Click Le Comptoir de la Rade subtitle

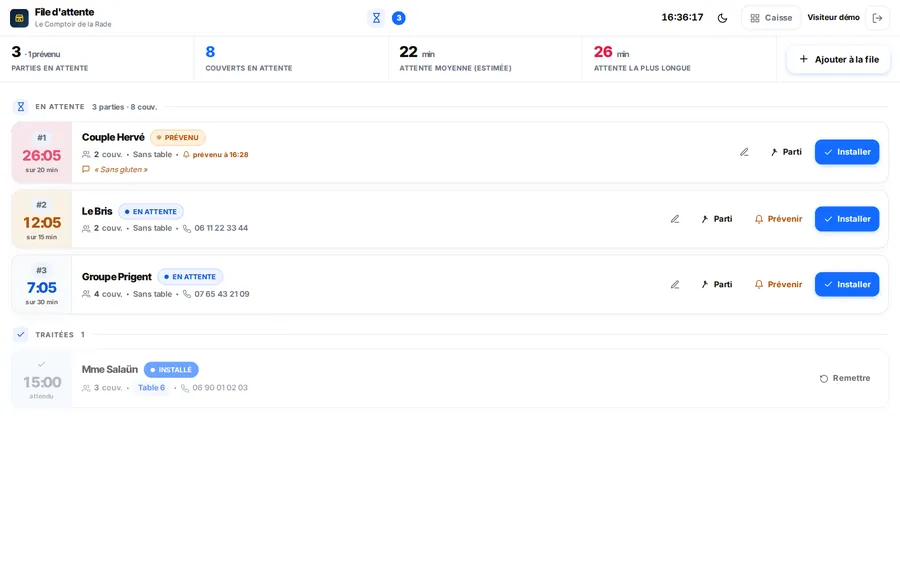pyautogui.click(x=73, y=24)
